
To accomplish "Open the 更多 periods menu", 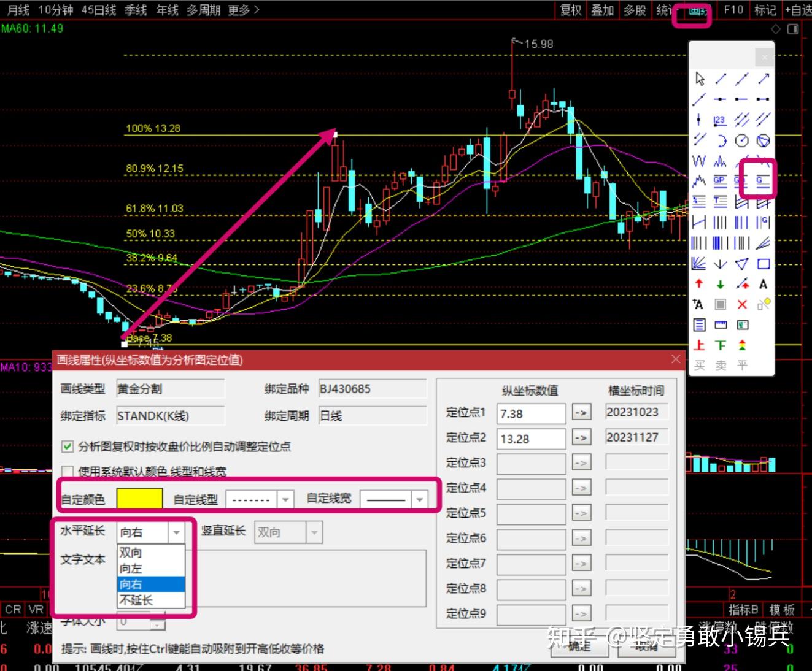I will (238, 10).
